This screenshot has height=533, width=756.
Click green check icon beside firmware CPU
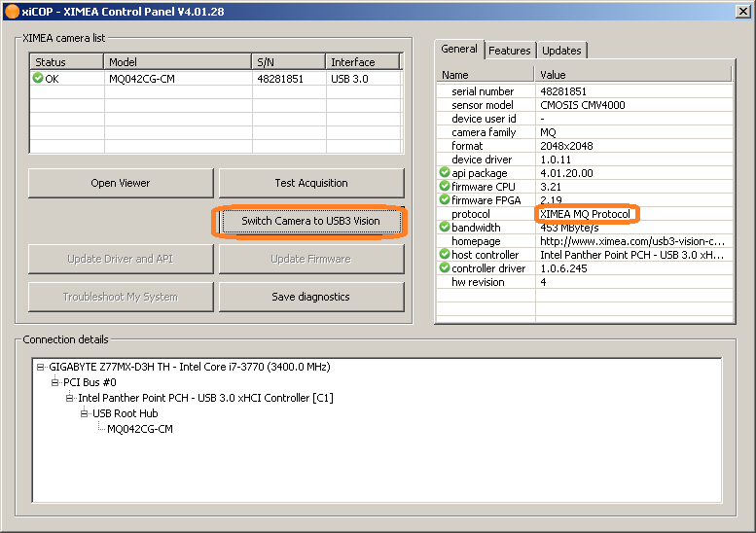point(444,186)
